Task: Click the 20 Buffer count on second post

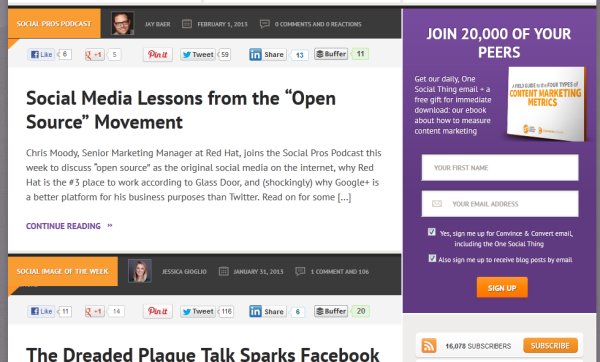Action: pyautogui.click(x=360, y=311)
